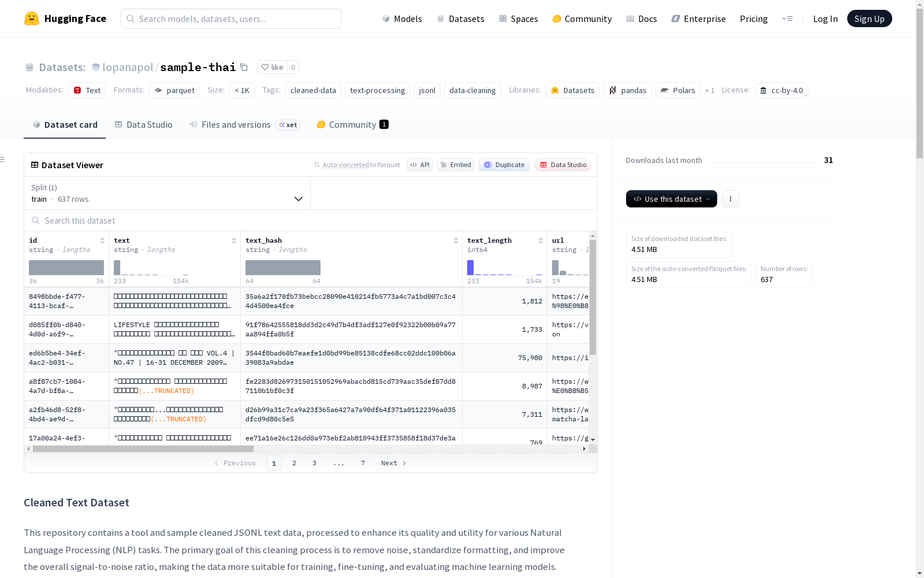This screenshot has height=578, width=924.
Task: Open the Use this dataset dropdown
Action: tap(672, 199)
